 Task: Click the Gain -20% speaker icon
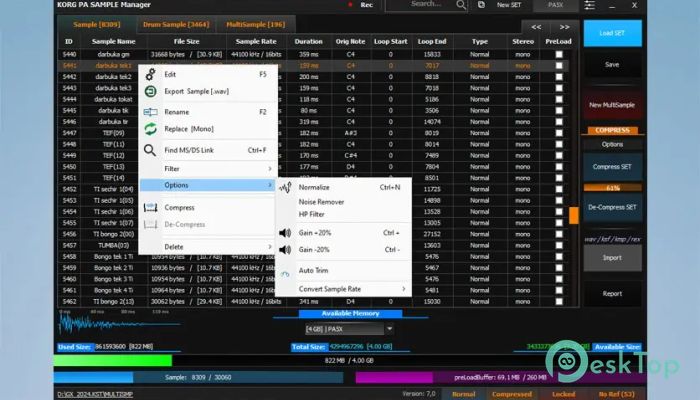point(285,250)
